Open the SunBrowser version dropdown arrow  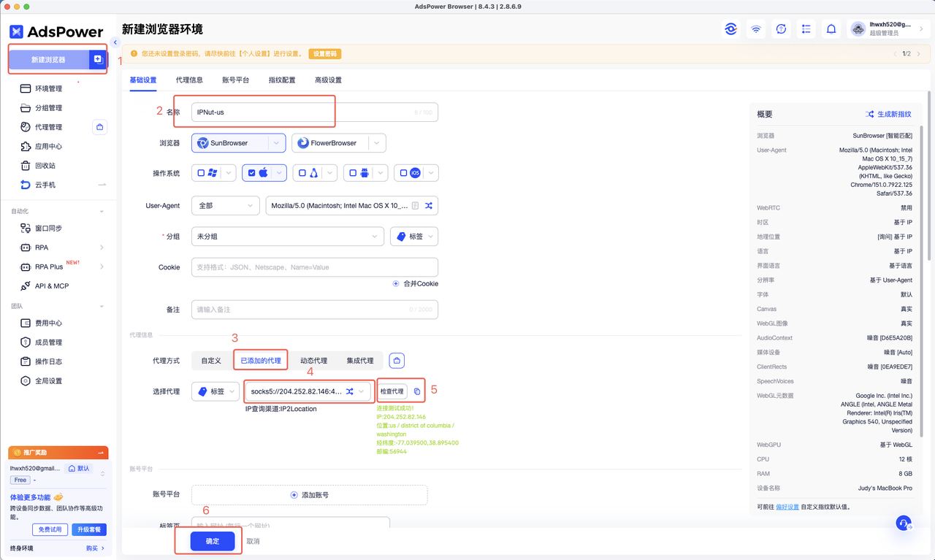277,143
